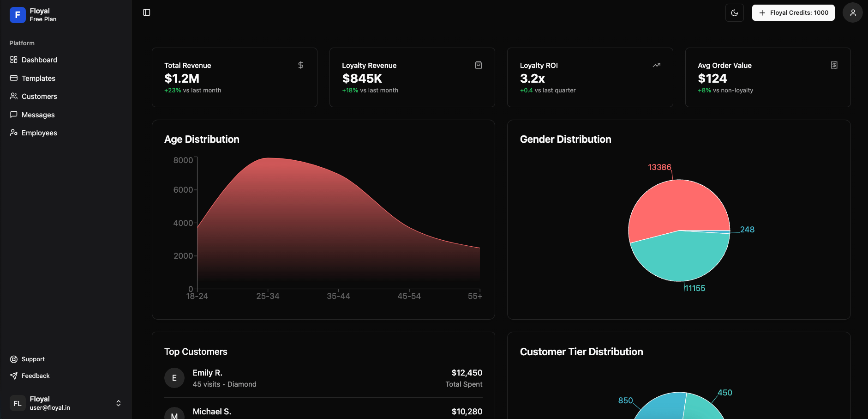Viewport: 868px width, 419px height.
Task: Navigate to the Employees section
Action: 39,133
